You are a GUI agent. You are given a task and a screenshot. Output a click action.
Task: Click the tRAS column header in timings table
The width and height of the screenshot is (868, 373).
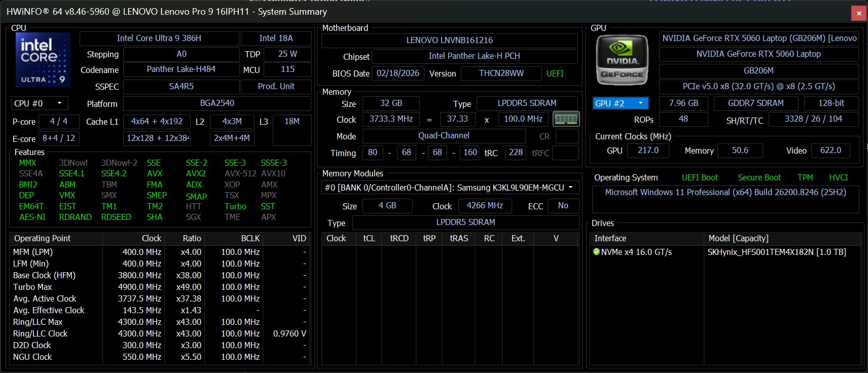(x=459, y=238)
